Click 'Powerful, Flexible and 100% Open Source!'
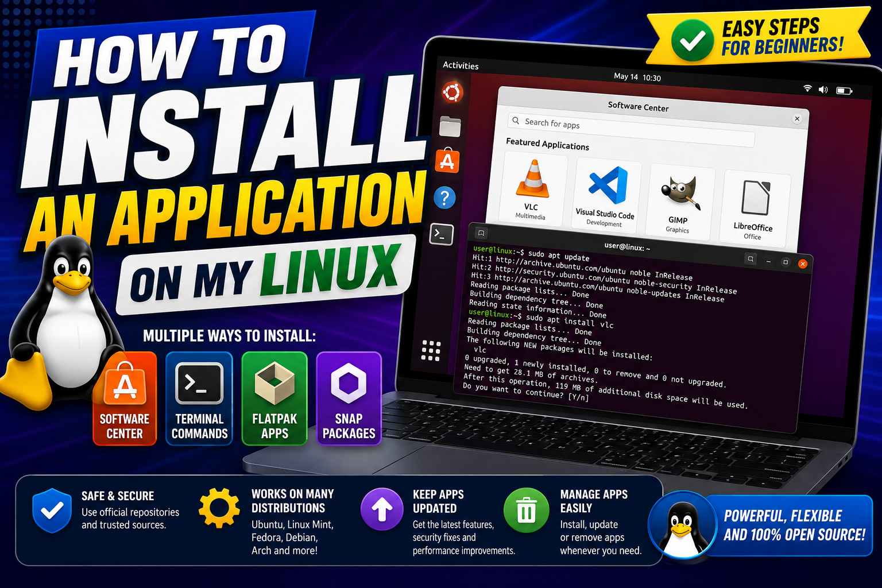The image size is (882, 588). (794, 525)
